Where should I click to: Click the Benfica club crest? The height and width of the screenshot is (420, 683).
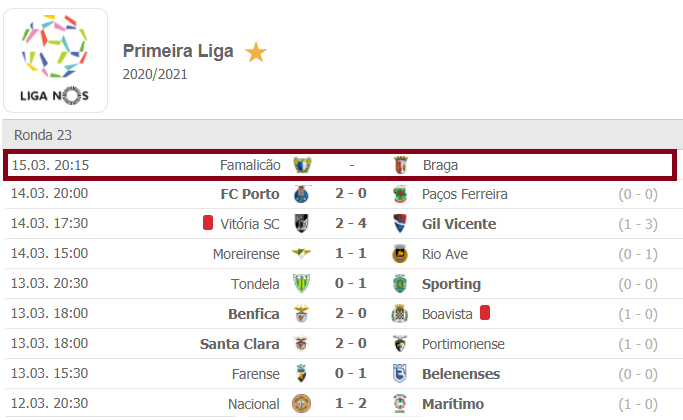(302, 314)
